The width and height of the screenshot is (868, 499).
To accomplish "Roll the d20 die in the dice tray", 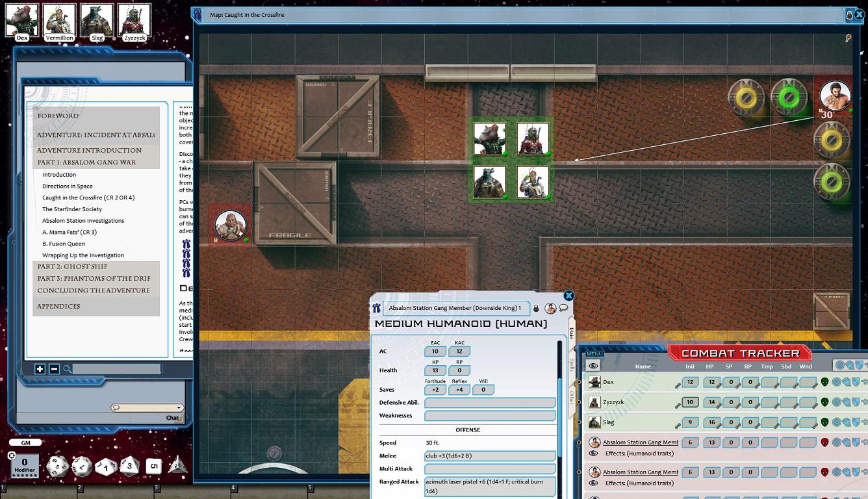I will point(57,466).
